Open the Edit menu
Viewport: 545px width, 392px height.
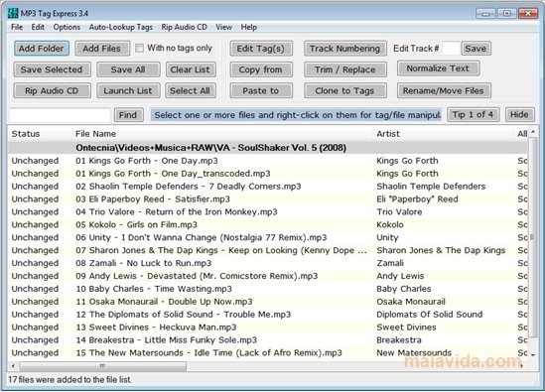point(38,27)
